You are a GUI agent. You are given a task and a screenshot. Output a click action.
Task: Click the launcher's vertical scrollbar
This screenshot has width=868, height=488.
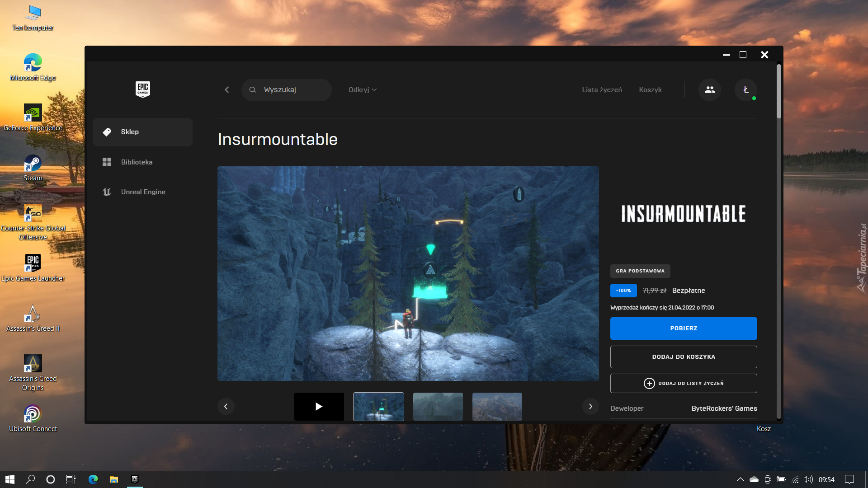click(778, 92)
